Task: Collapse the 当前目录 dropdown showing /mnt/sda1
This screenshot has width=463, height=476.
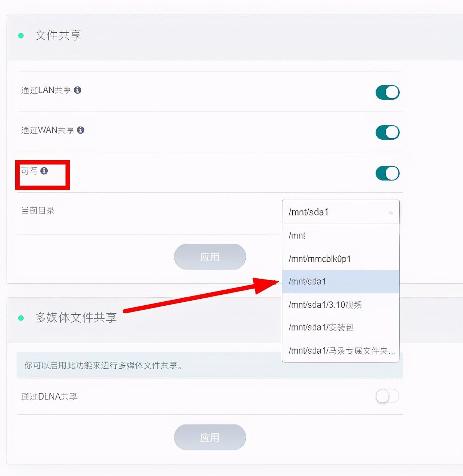Action: pos(341,212)
